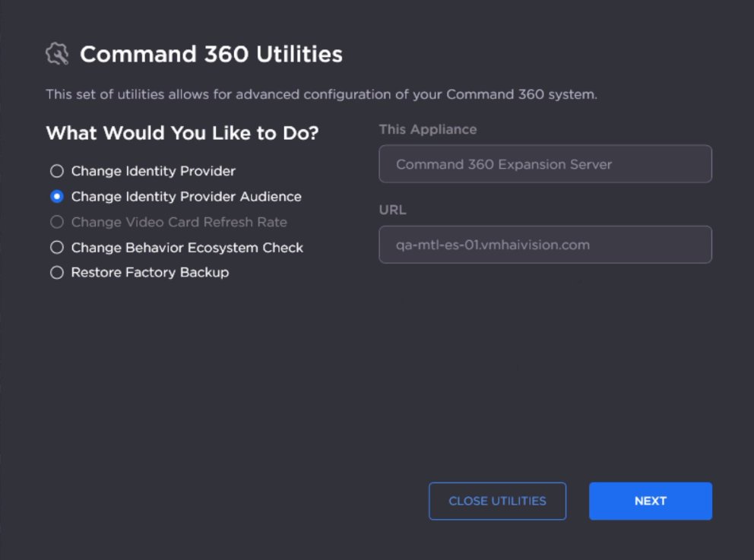This screenshot has height=560, width=754.
Task: Click the Change Identity Provider label text
Action: pyautogui.click(x=153, y=171)
